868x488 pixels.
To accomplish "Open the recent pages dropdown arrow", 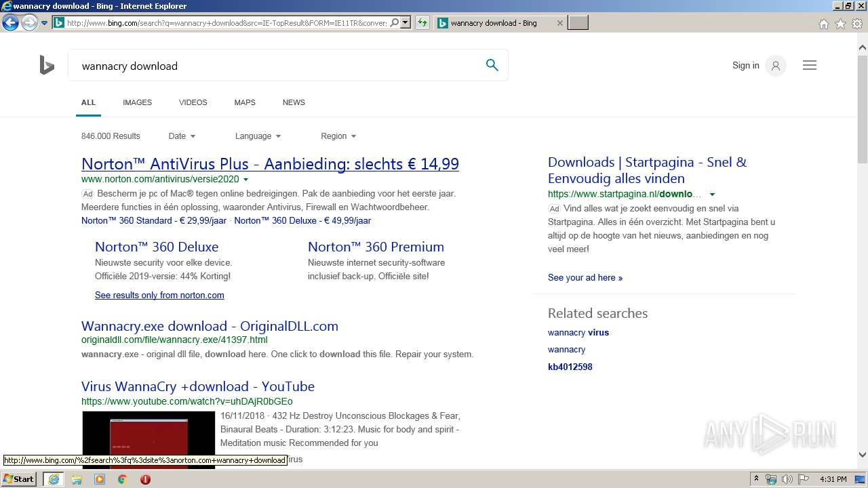I will (44, 23).
